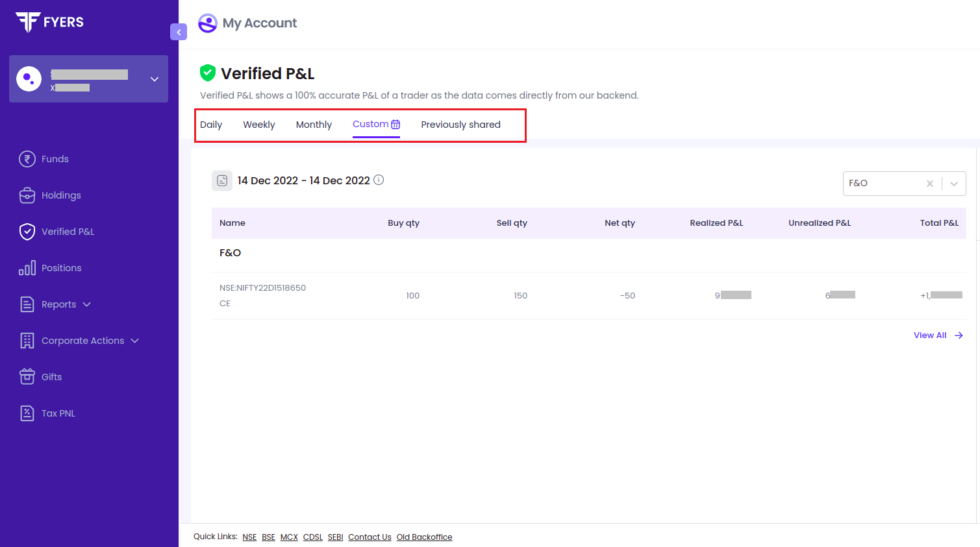Open Funds in sidebar
980x547 pixels.
click(x=55, y=159)
